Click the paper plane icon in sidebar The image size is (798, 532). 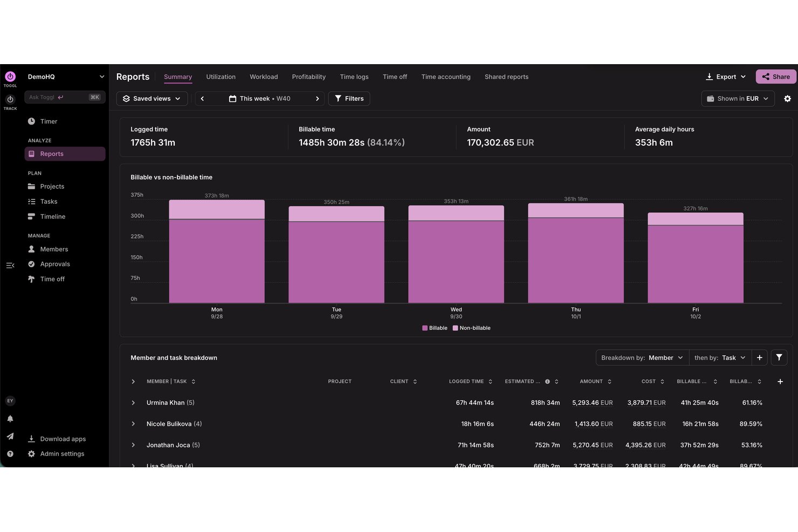click(x=10, y=437)
